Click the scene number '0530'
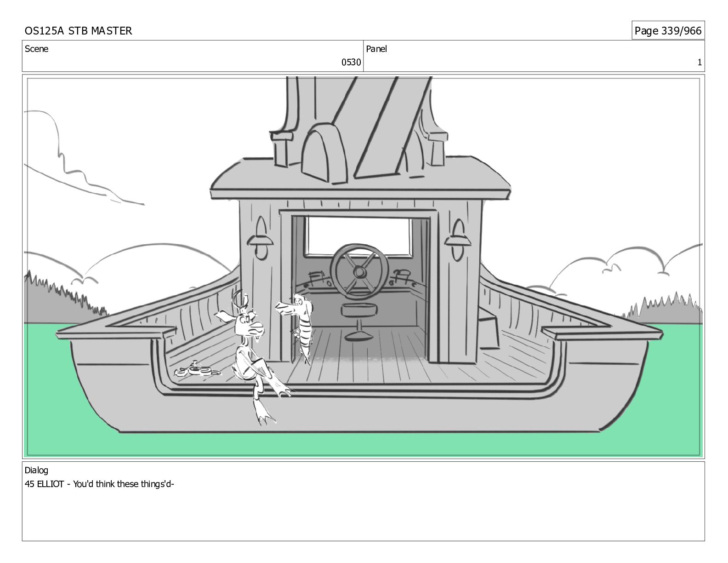728x563 pixels. click(x=351, y=63)
